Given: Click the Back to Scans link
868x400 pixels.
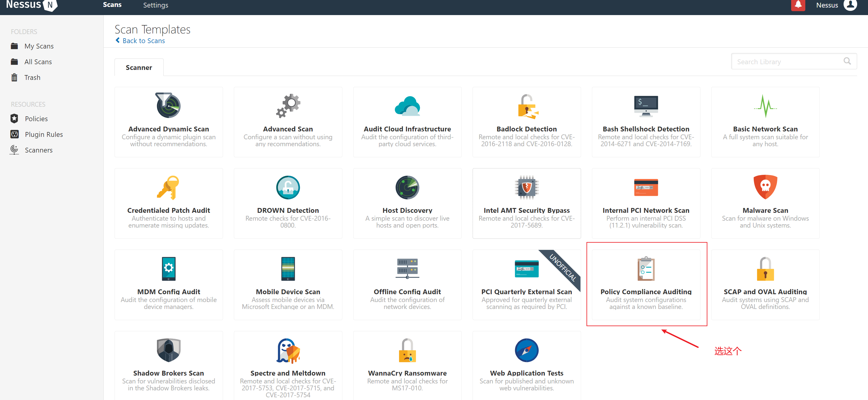Looking at the screenshot, I should [x=143, y=40].
